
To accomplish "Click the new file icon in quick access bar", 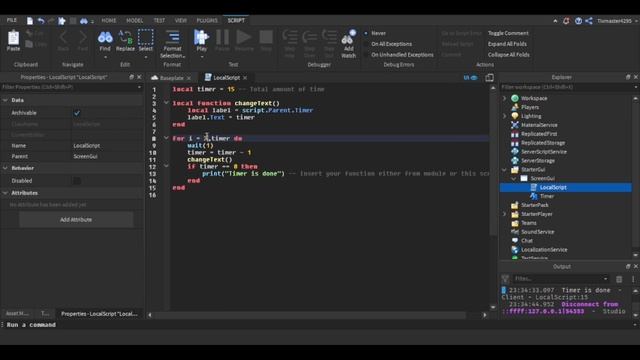I will click(x=30, y=20).
